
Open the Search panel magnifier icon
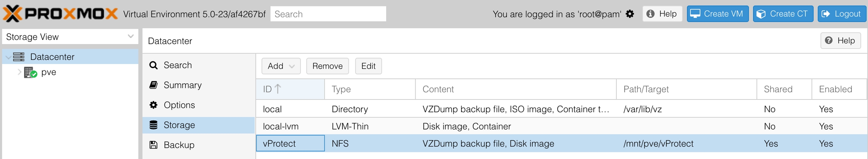tap(153, 65)
